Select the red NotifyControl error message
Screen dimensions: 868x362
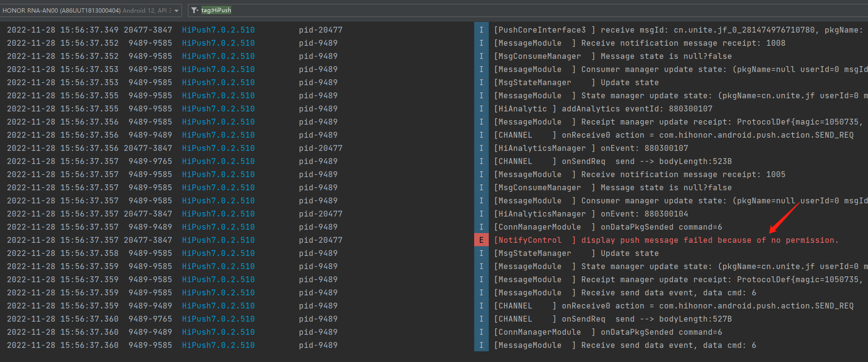coord(666,240)
